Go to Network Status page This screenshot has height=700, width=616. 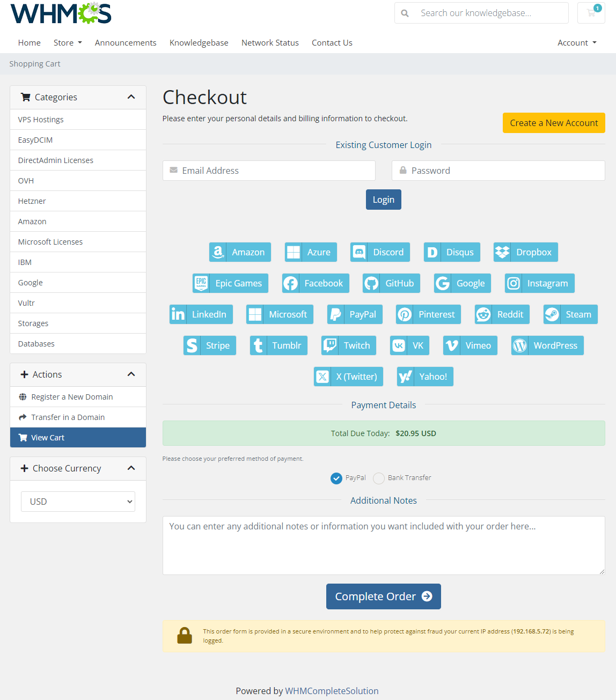tap(270, 42)
